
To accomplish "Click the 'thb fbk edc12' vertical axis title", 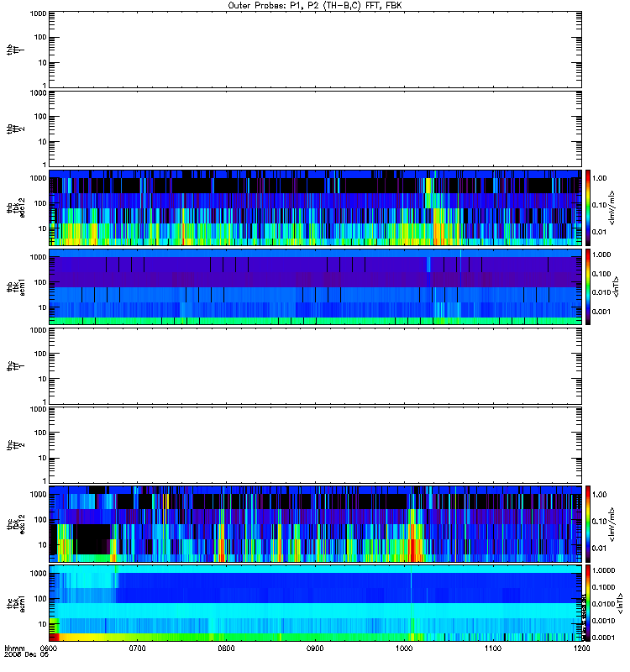I will tap(16, 207).
